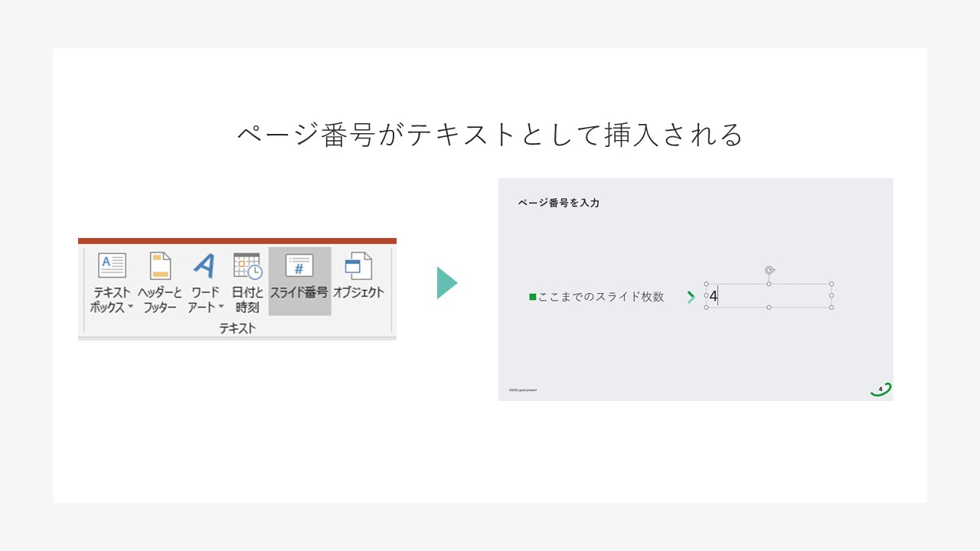Select the ここまでのスライド枚数 text
This screenshot has height=551, width=980.
601,297
